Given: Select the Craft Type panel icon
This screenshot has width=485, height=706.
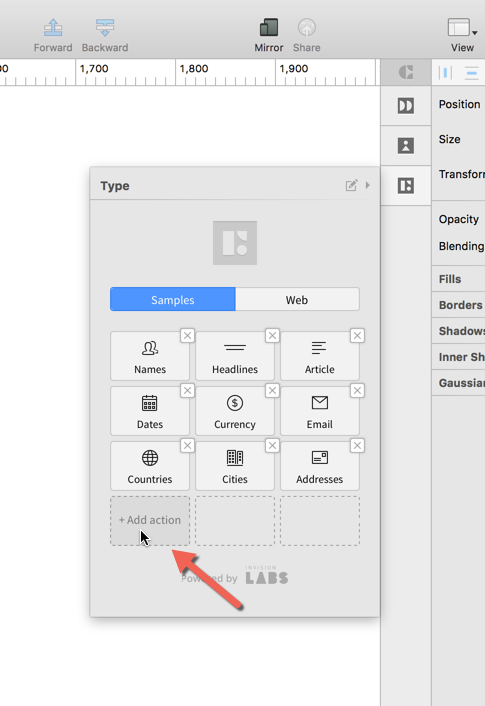Looking at the screenshot, I should (406, 186).
